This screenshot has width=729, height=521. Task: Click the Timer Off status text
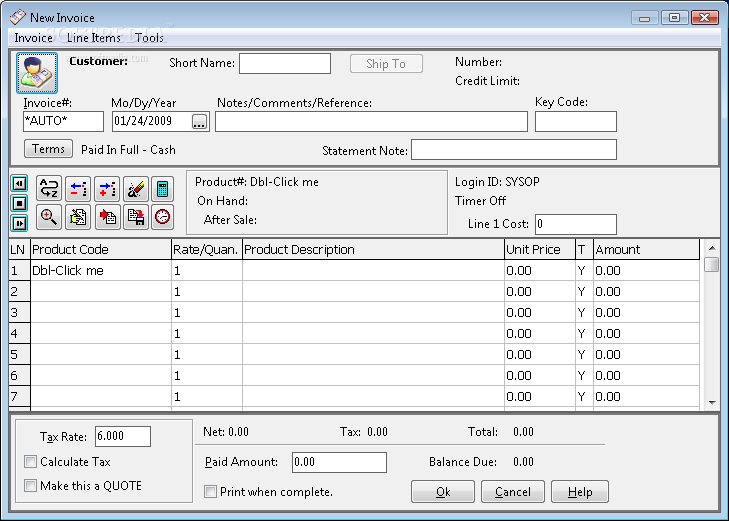point(480,201)
